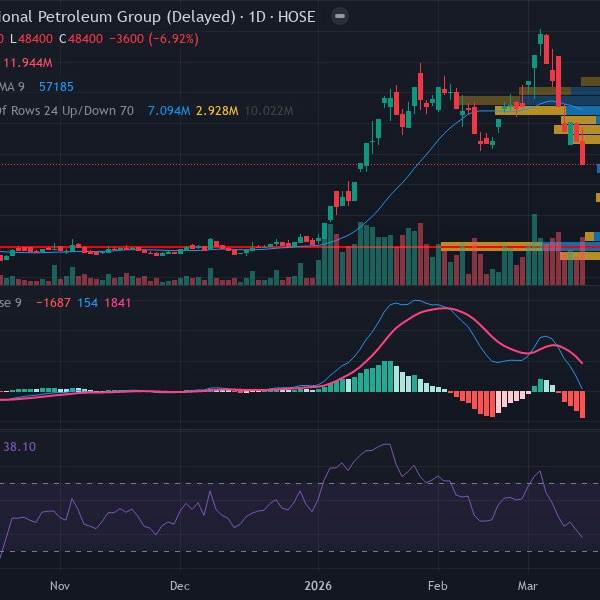The height and width of the screenshot is (600, 600).
Task: Click the RSI value '38.10'
Action: [20, 447]
